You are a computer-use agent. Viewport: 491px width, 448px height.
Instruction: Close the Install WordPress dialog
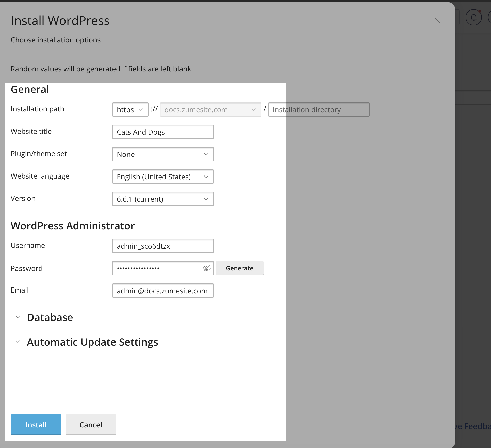coord(437,20)
